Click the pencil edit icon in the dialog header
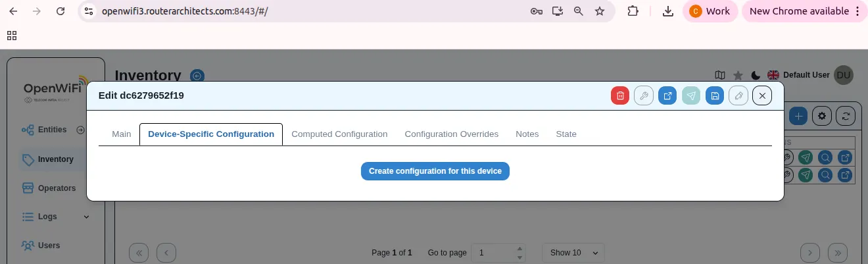 pyautogui.click(x=738, y=95)
